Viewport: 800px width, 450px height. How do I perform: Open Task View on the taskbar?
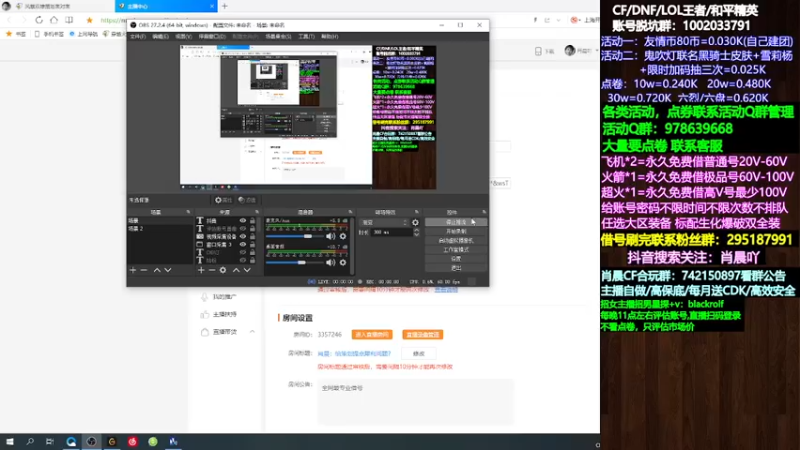point(50,441)
